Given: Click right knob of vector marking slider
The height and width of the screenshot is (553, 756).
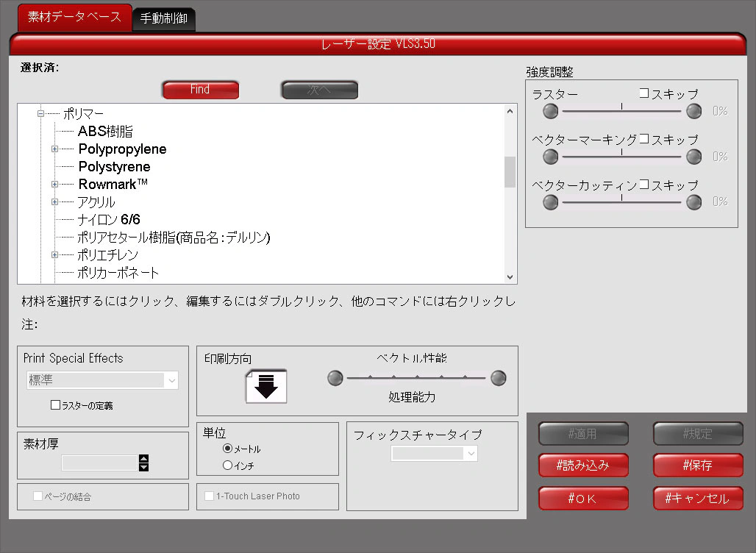Looking at the screenshot, I should [x=693, y=157].
